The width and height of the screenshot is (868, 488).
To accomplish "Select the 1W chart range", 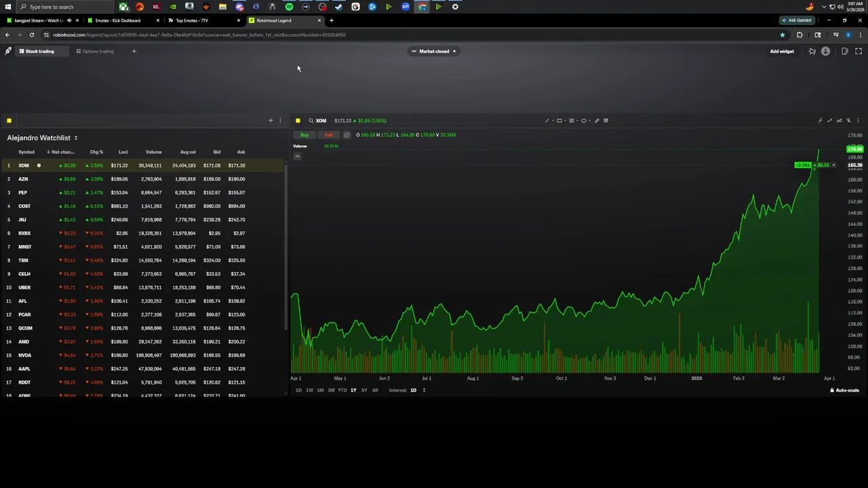I will [309, 390].
